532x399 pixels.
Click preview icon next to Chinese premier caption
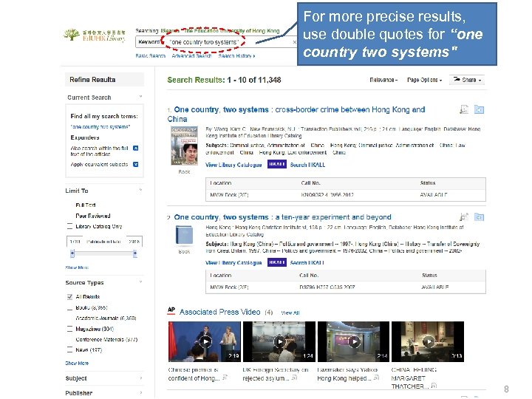coord(225,378)
